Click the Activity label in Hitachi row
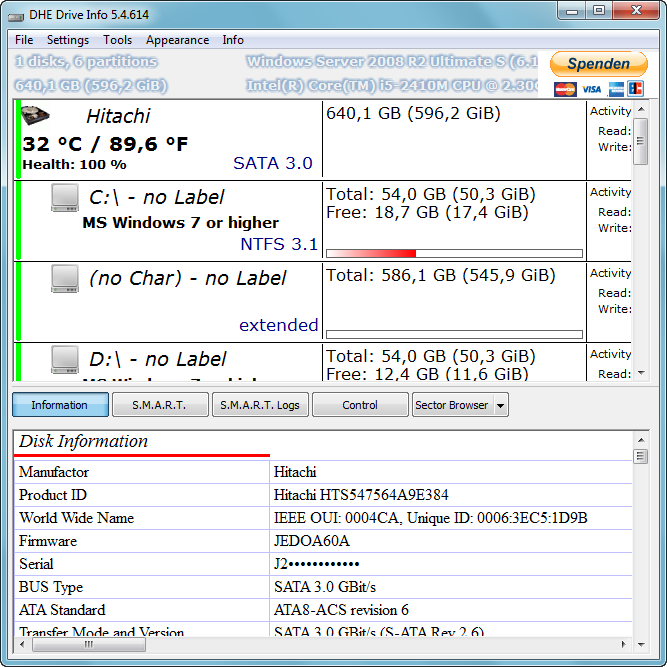The image size is (667, 667). pyautogui.click(x=610, y=111)
